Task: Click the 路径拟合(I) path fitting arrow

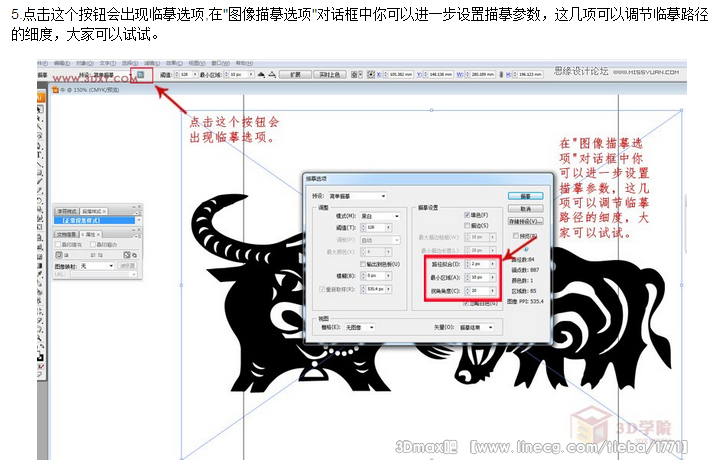Action: (x=492, y=264)
